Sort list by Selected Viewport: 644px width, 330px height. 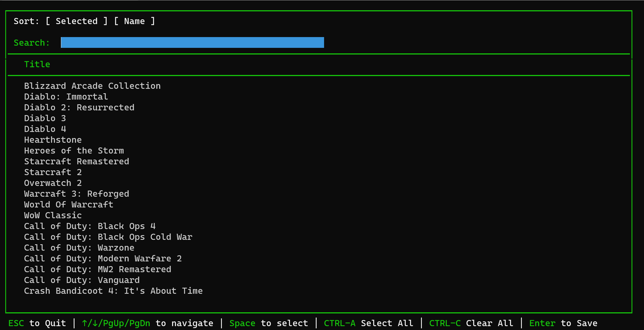coord(76,21)
